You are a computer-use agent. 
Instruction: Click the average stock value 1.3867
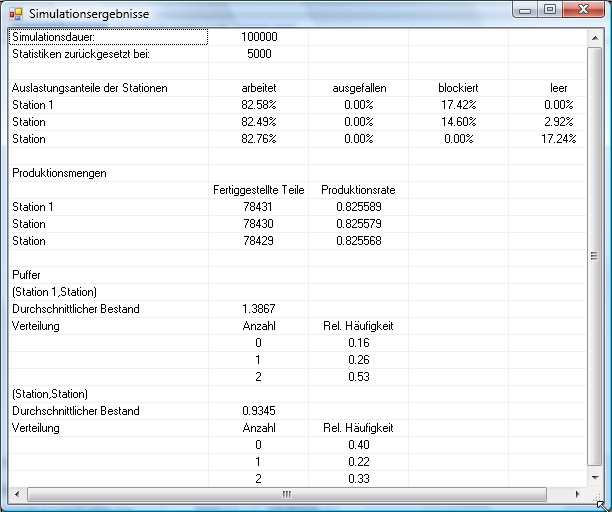pyautogui.click(x=259, y=309)
